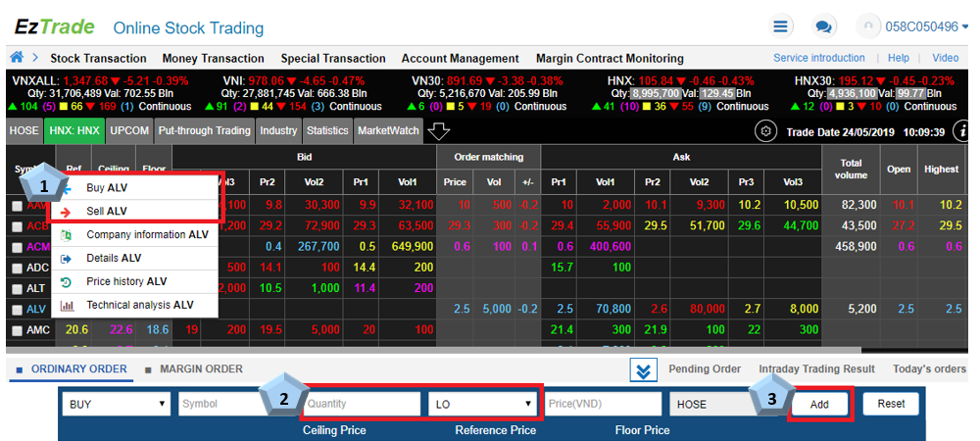Open the chat messages icon
Image resolution: width=980 pixels, height=441 pixels.
[824, 26]
